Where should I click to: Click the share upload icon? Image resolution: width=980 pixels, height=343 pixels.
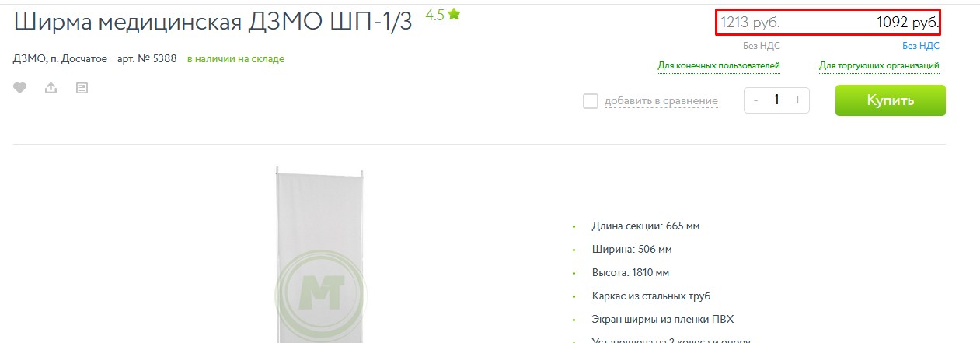[x=51, y=89]
